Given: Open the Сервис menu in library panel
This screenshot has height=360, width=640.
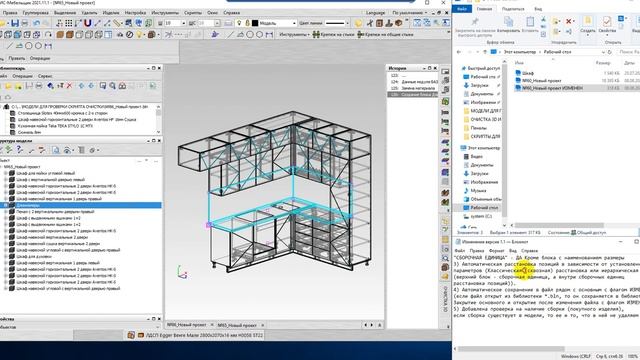Looking at the screenshot, I should 45,76.
